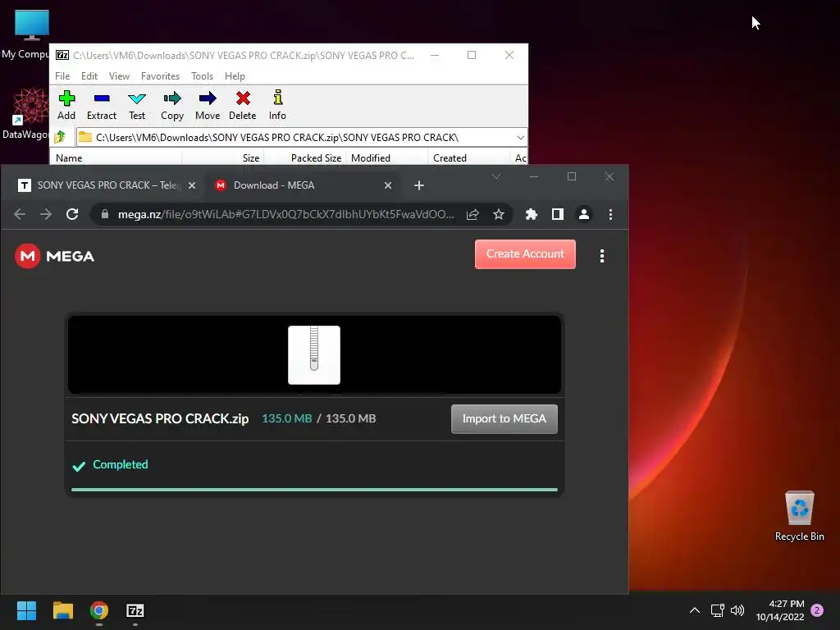The image size is (840, 630).
Task: Go forward in Chrome
Action: pyautogui.click(x=46, y=214)
